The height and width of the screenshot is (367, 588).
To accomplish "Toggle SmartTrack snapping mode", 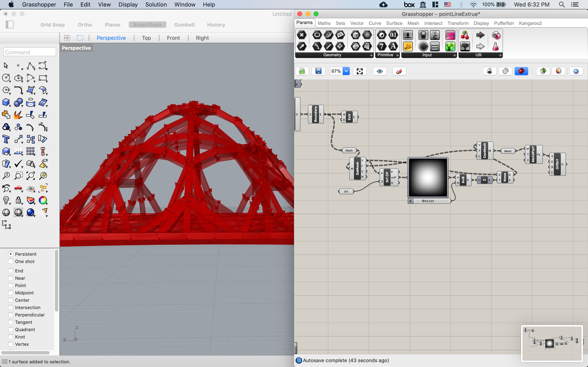I will (x=147, y=24).
